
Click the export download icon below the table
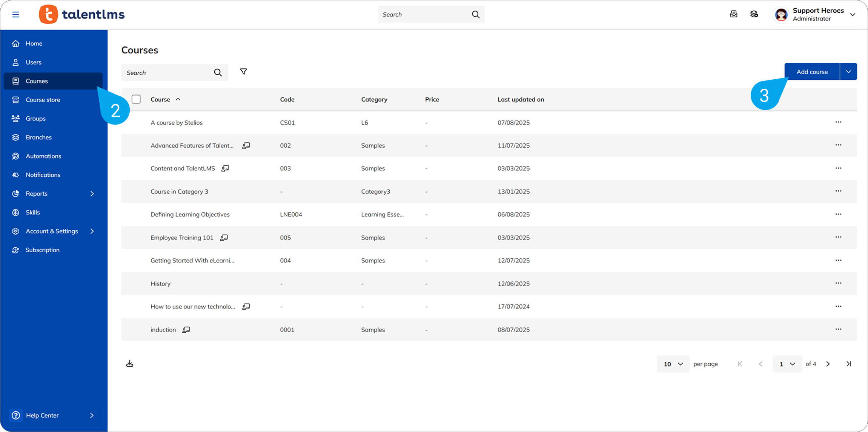(x=130, y=364)
